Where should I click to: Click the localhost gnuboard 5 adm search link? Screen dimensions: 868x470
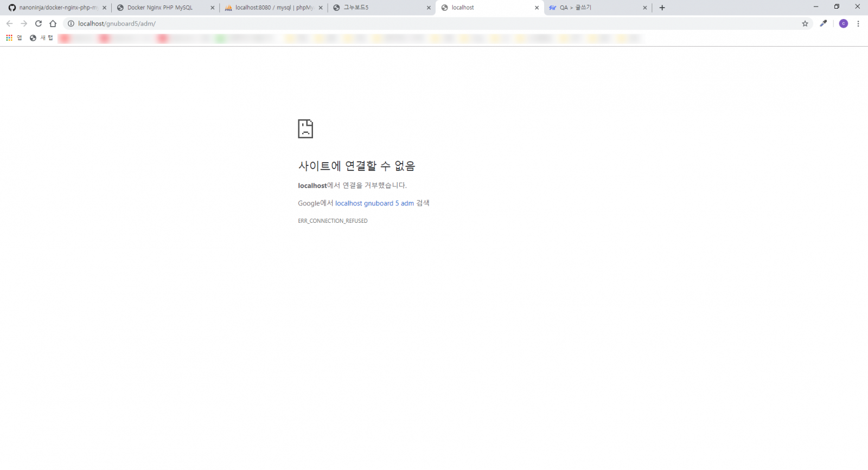click(x=374, y=203)
